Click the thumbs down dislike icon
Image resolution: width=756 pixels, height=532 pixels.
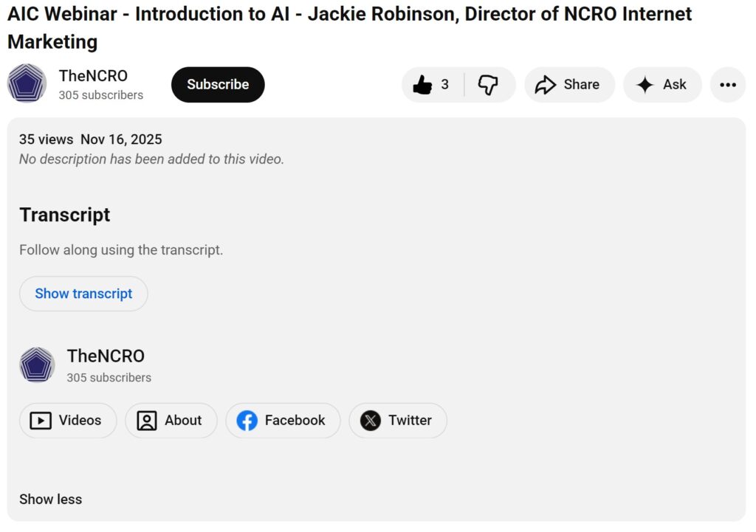click(488, 85)
